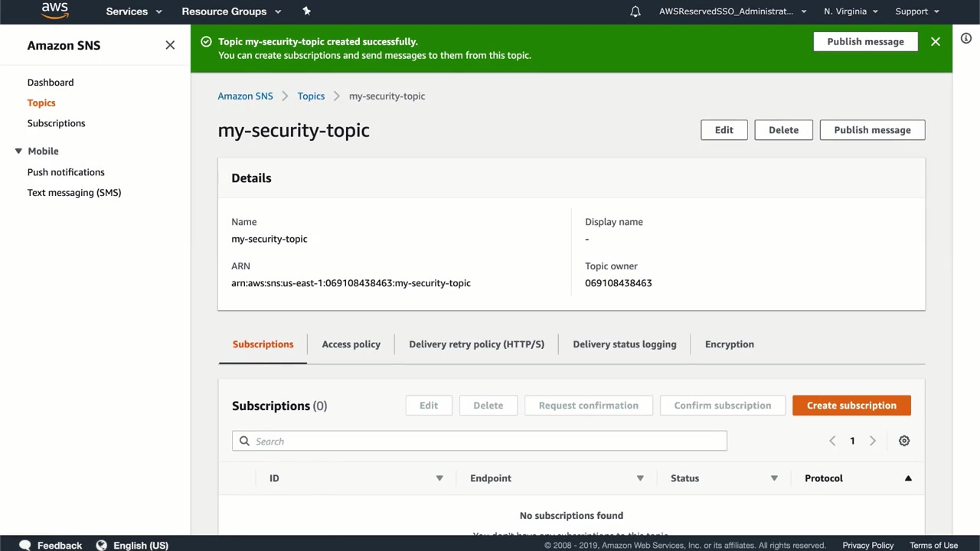
Task: Open the notifications bell icon
Action: tap(635, 11)
